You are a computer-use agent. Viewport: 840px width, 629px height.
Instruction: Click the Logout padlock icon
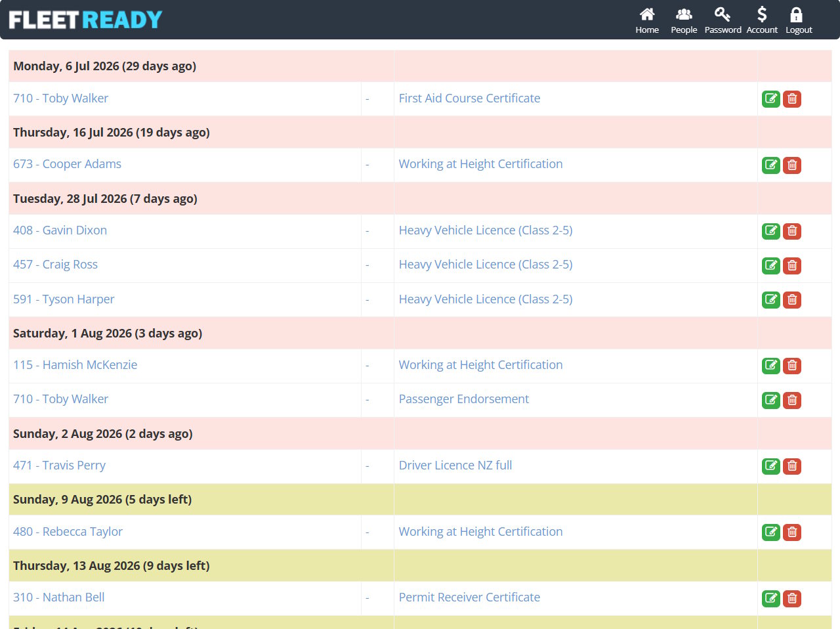(796, 14)
